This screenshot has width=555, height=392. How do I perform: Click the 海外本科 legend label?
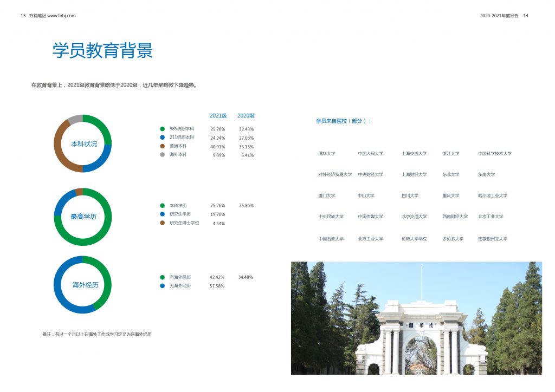(x=178, y=154)
